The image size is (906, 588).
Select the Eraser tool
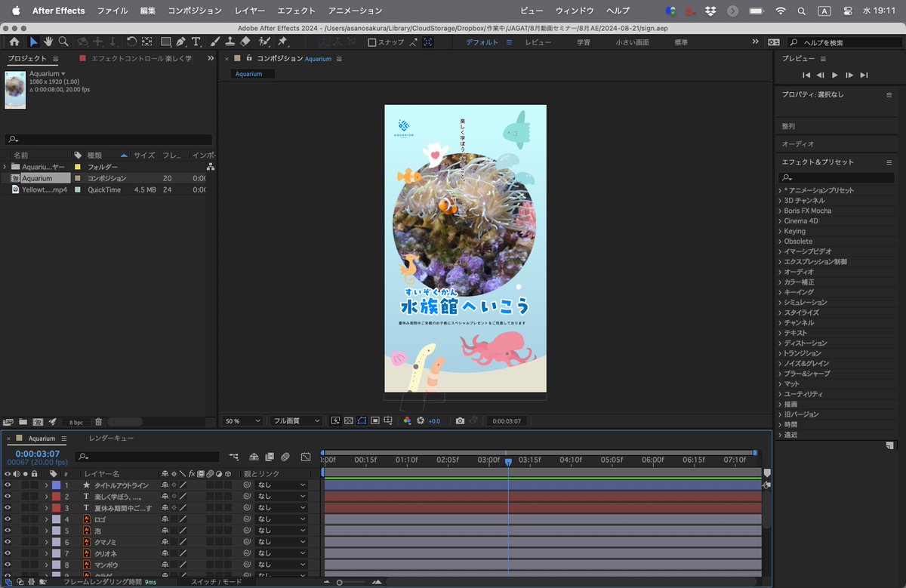click(245, 42)
